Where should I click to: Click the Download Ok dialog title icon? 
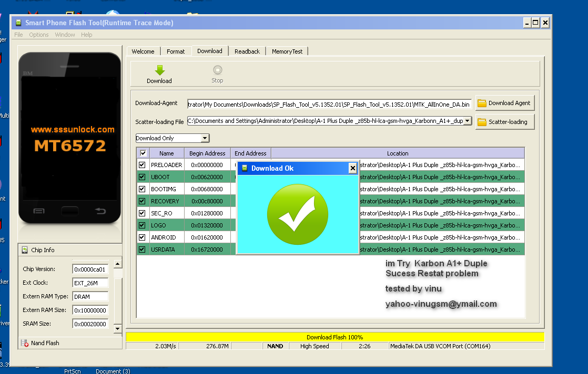(245, 168)
